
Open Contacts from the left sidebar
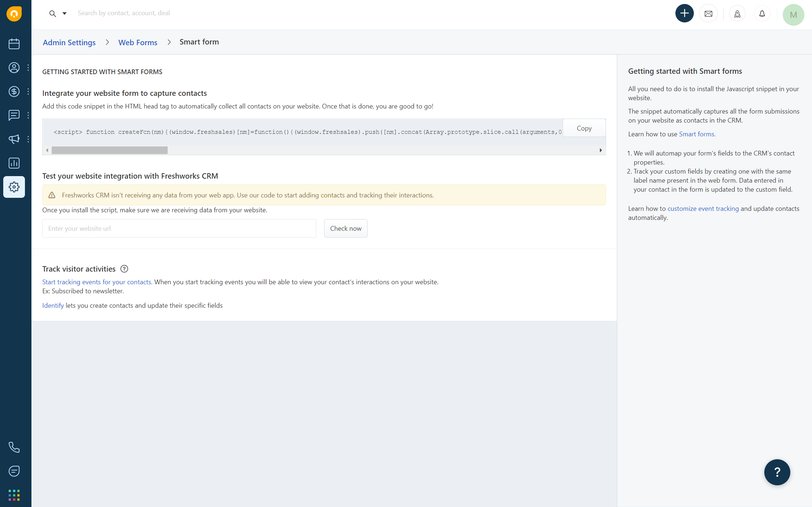click(x=14, y=68)
